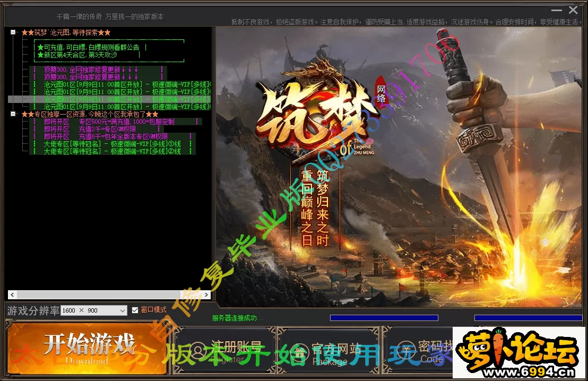This screenshot has width=588, height=381.
Task: Click the 游戏分辨率 label
Action: [x=33, y=311]
